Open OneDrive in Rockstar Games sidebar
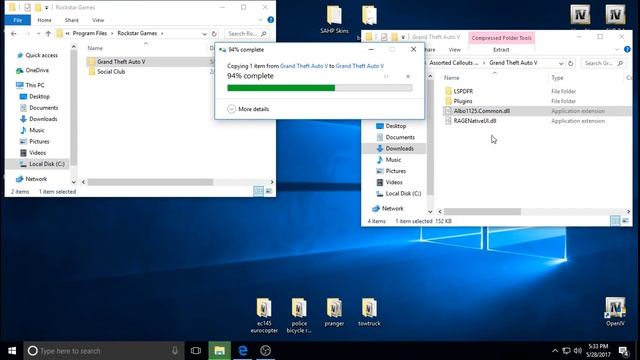The height and width of the screenshot is (360, 640). (x=37, y=70)
